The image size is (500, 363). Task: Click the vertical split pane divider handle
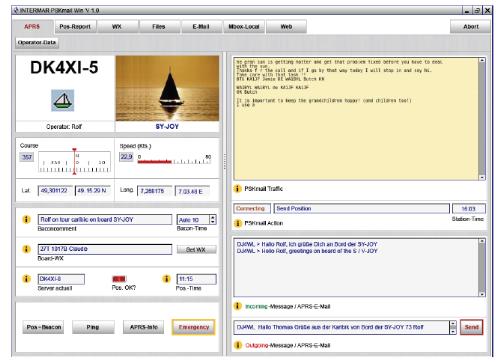pos(225,161)
